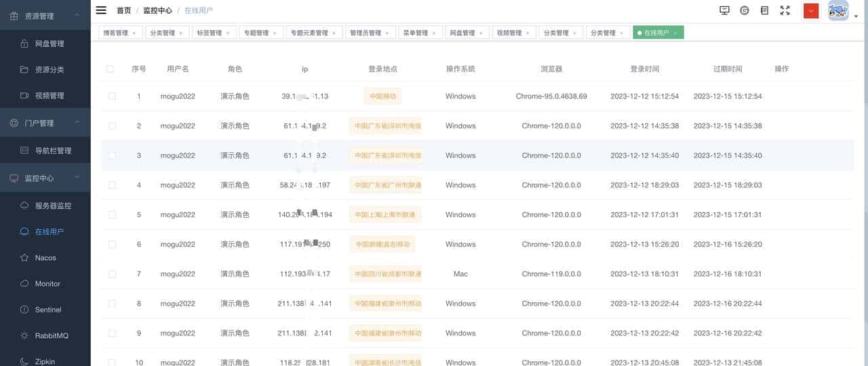
Task: Click the icon beside 导航栏管理
Action: [x=24, y=151]
